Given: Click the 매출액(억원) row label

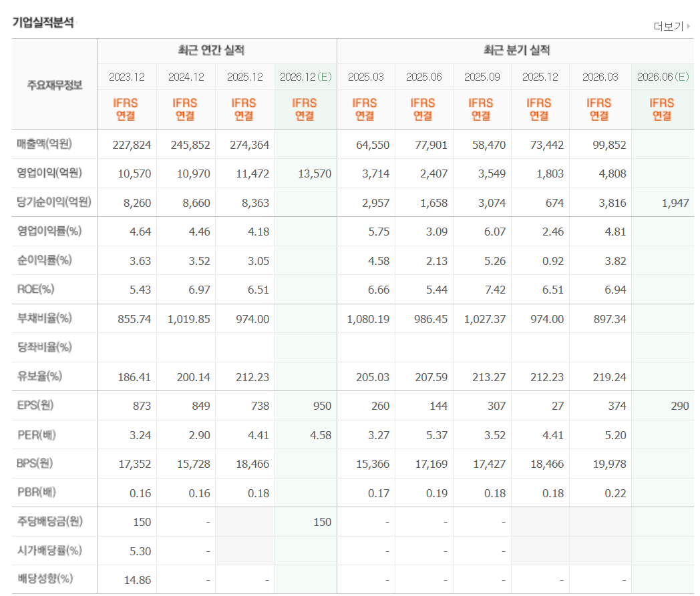Looking at the screenshot, I should (x=44, y=144).
